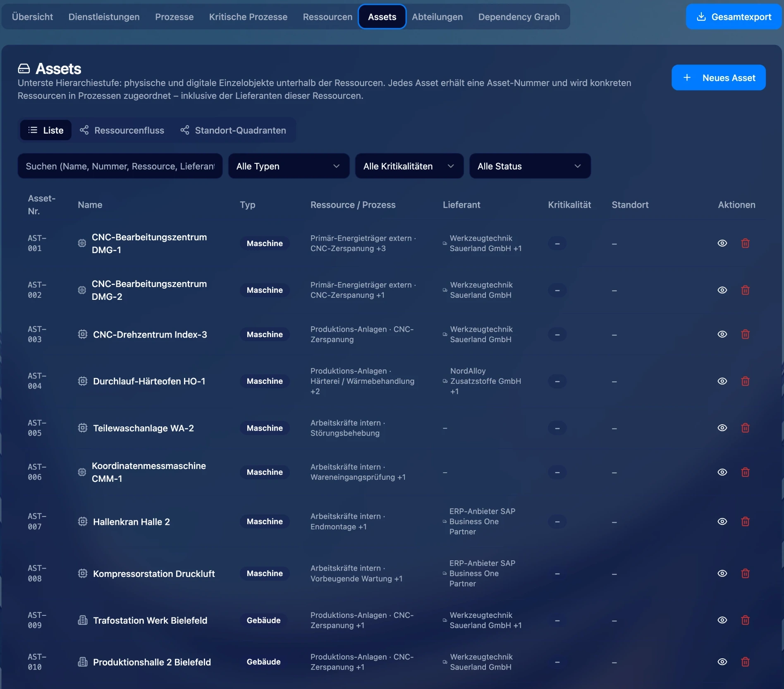Click building icon beside Produktionshalle 2 Bielefeld
The image size is (784, 689).
coord(83,662)
